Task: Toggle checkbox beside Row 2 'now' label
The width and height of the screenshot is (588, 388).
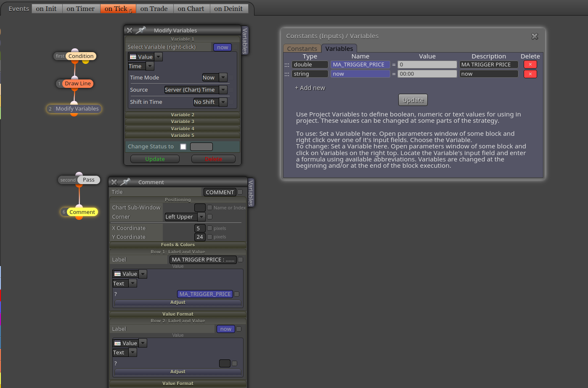Action: (x=238, y=329)
